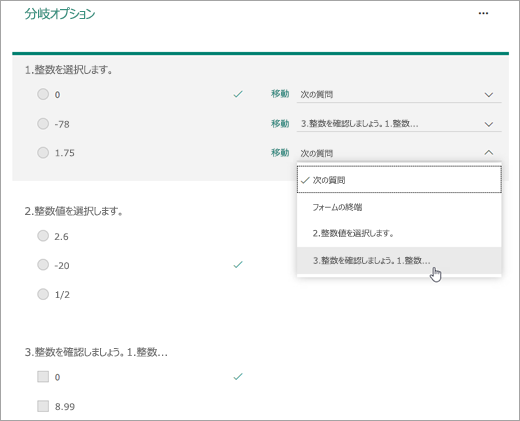
Task: Collapse the open dropdown for option 1.75
Action: pyautogui.click(x=399, y=153)
